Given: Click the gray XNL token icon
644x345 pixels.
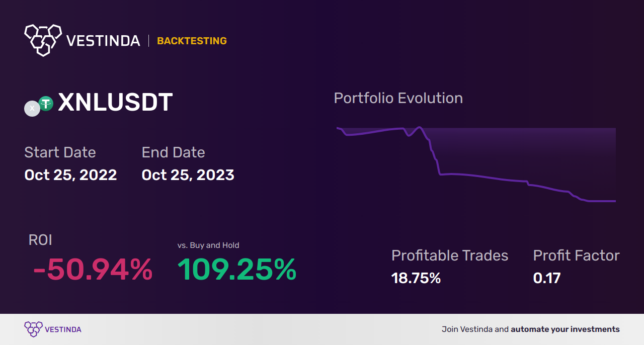Looking at the screenshot, I should (32, 108).
